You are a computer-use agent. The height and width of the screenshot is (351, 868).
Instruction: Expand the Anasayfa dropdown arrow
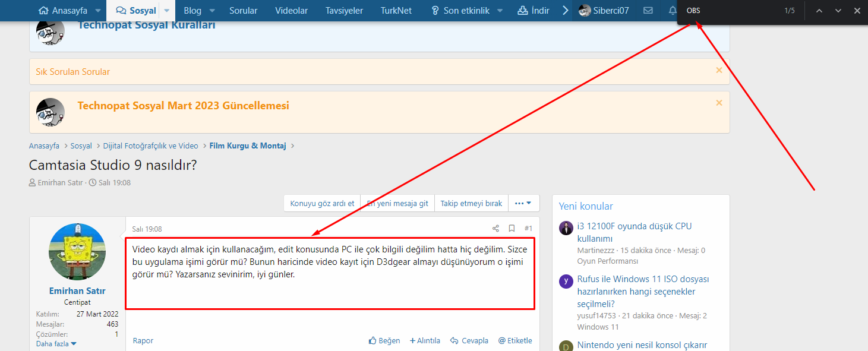point(98,11)
